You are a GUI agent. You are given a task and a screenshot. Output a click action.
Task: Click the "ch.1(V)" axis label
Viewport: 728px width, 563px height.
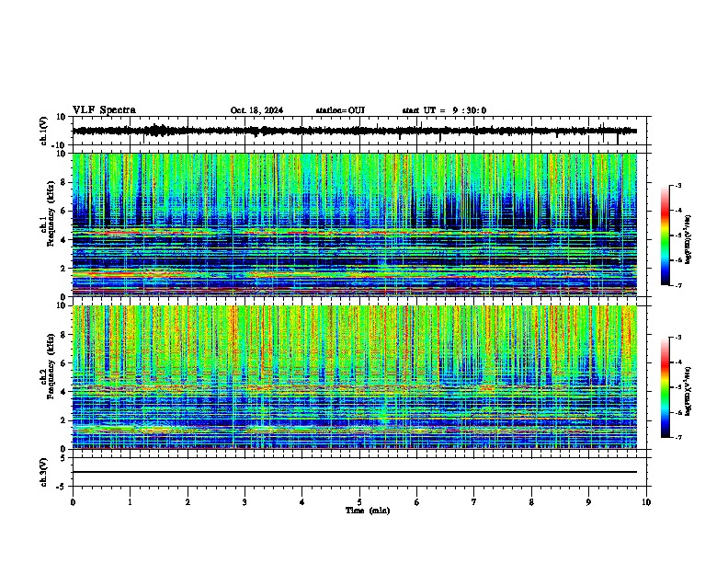44,131
